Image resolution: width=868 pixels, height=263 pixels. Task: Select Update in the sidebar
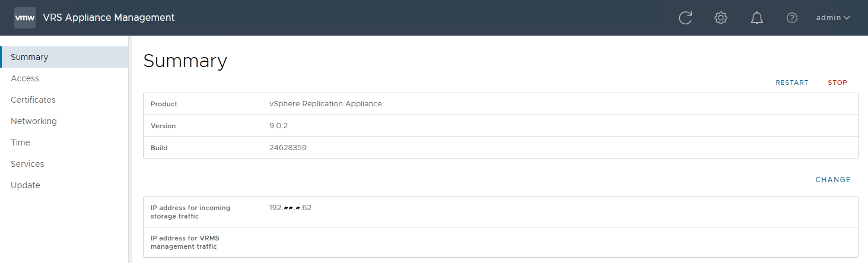click(26, 185)
